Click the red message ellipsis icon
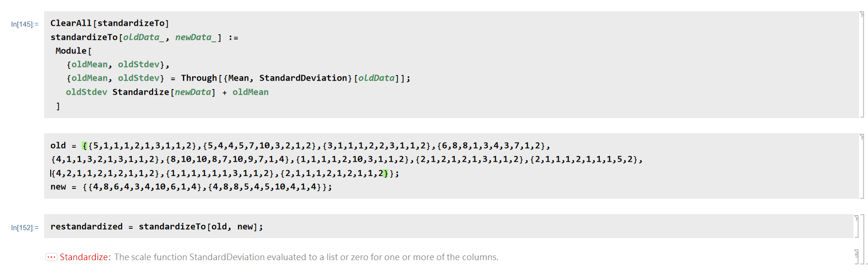 tap(51, 257)
